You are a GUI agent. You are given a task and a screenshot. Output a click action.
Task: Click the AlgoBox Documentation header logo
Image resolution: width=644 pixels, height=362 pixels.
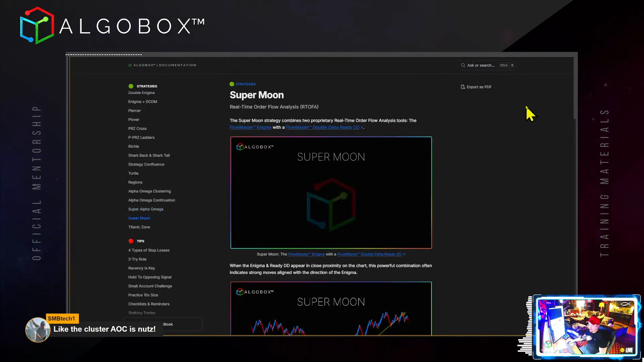162,65
